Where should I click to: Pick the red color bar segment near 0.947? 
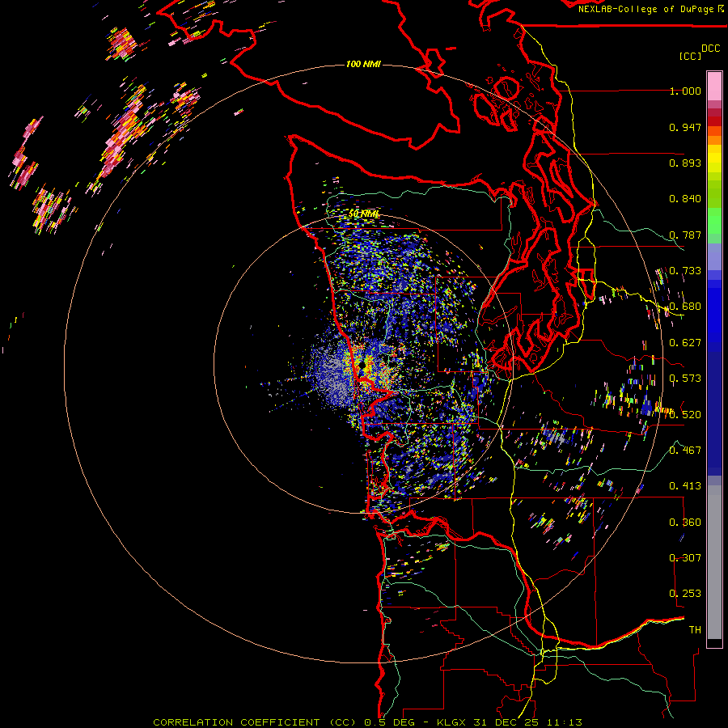[x=714, y=121]
